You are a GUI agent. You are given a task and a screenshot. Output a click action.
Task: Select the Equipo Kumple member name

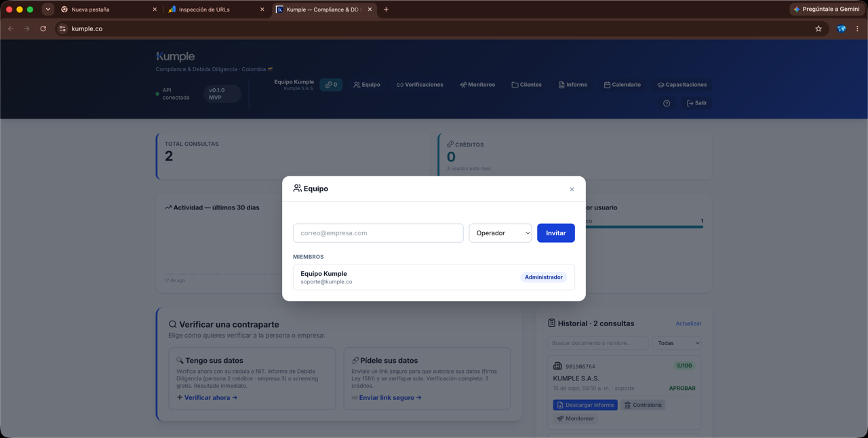click(323, 274)
